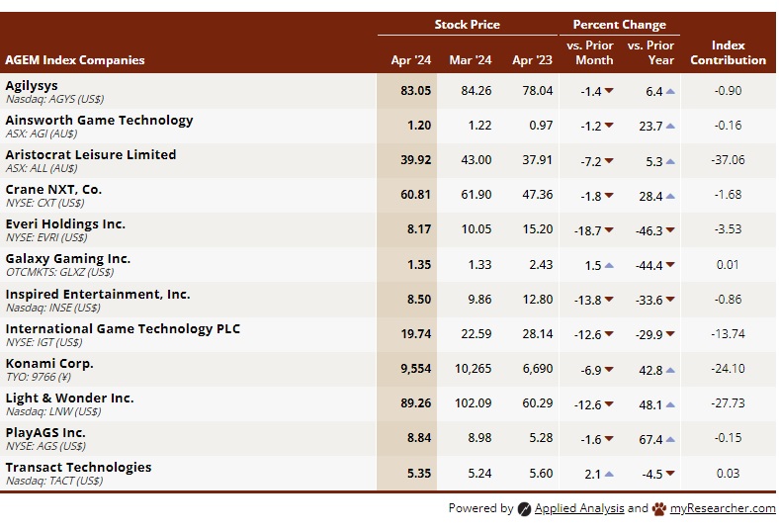Click down arrow beside Everi -46.3
Viewport: 779px width, 532px height.
tap(670, 230)
